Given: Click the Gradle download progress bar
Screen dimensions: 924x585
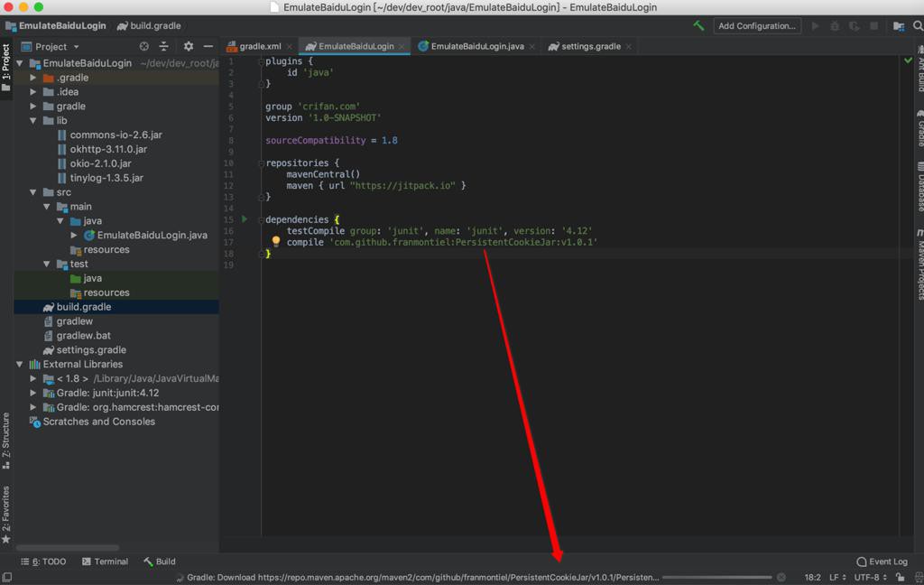Looking at the screenshot, I should (x=716, y=578).
